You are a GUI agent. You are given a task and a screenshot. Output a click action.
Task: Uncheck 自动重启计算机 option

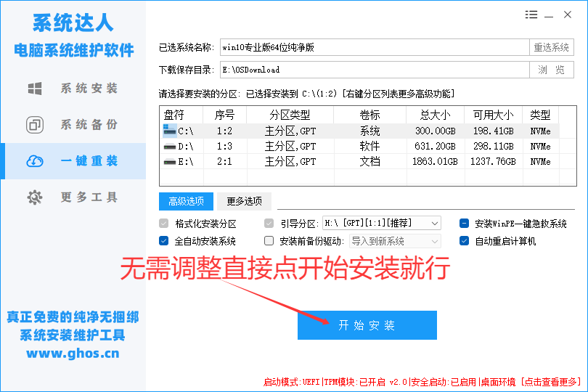(465, 241)
